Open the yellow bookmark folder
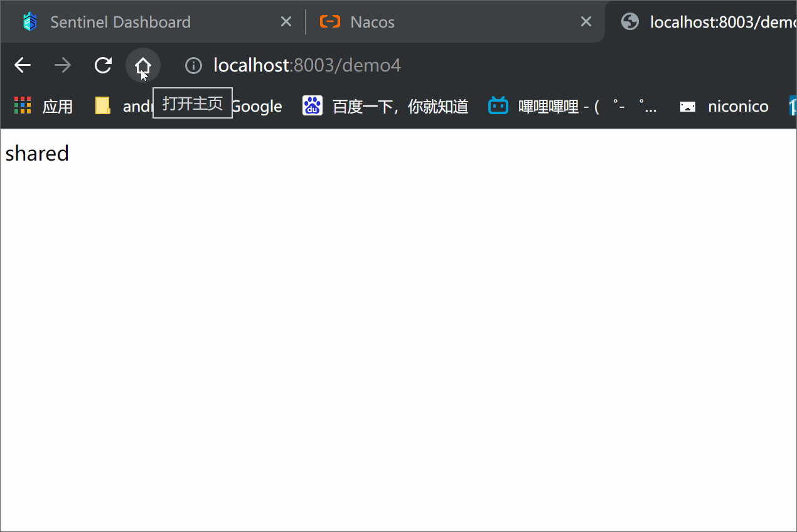This screenshot has width=797, height=532. coord(102,105)
